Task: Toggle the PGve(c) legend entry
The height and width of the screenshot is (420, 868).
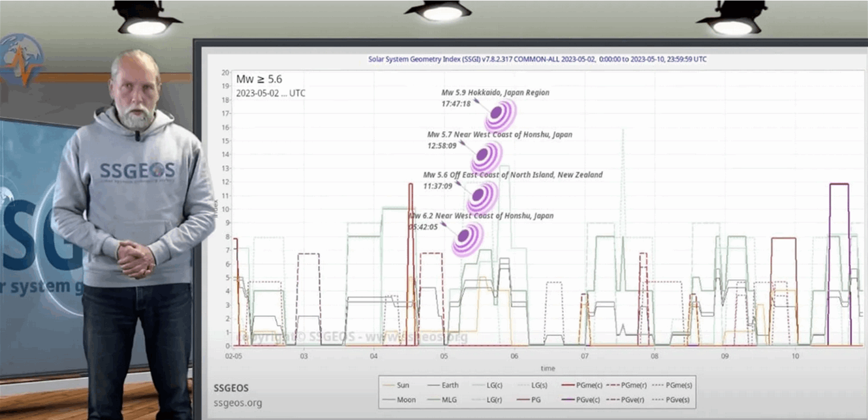Action: 581,400
